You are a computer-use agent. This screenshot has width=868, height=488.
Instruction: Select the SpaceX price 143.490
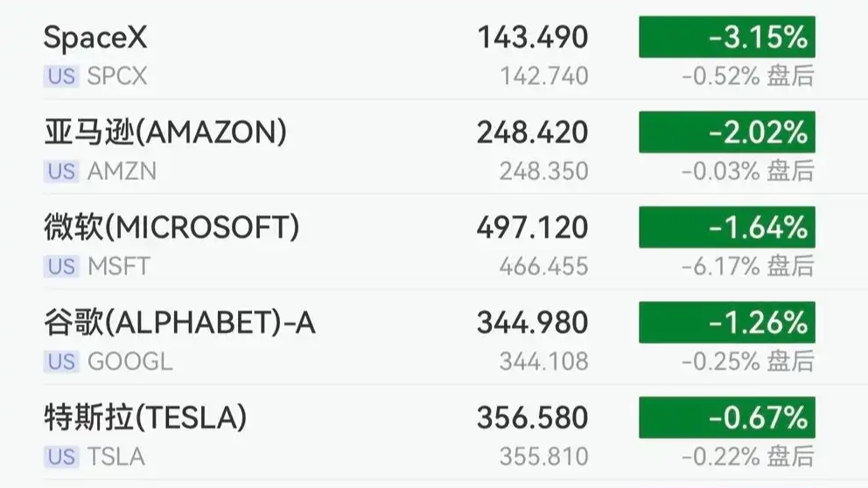click(x=533, y=38)
